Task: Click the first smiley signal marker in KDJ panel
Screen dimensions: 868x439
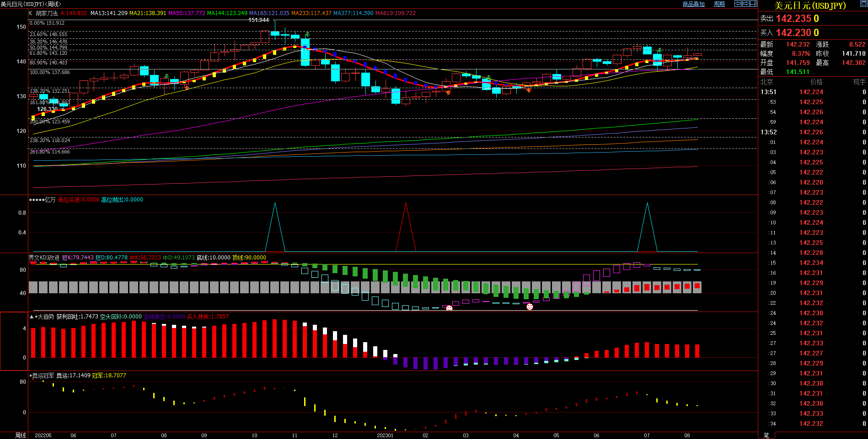Action: coord(449,308)
